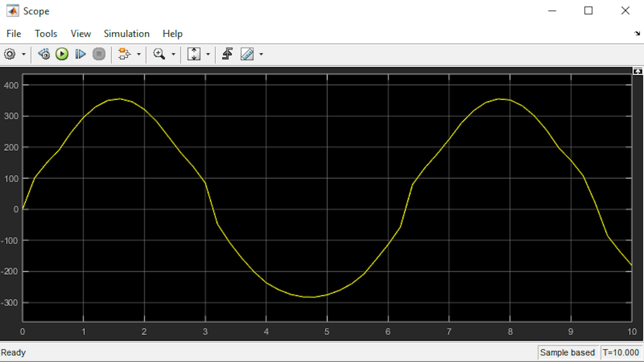Viewport: 644px width, 362px height.
Task: Click the Sample based status label
Action: (567, 352)
